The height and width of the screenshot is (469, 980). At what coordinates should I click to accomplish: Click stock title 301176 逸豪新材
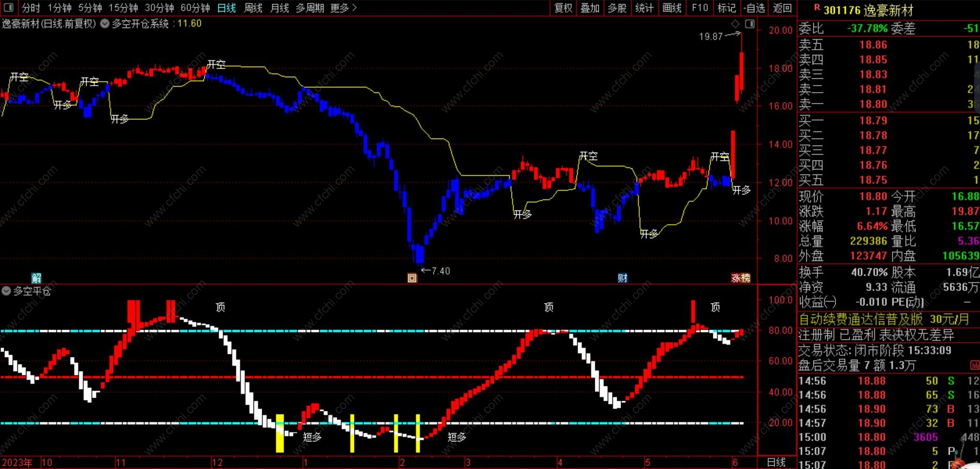[868, 10]
